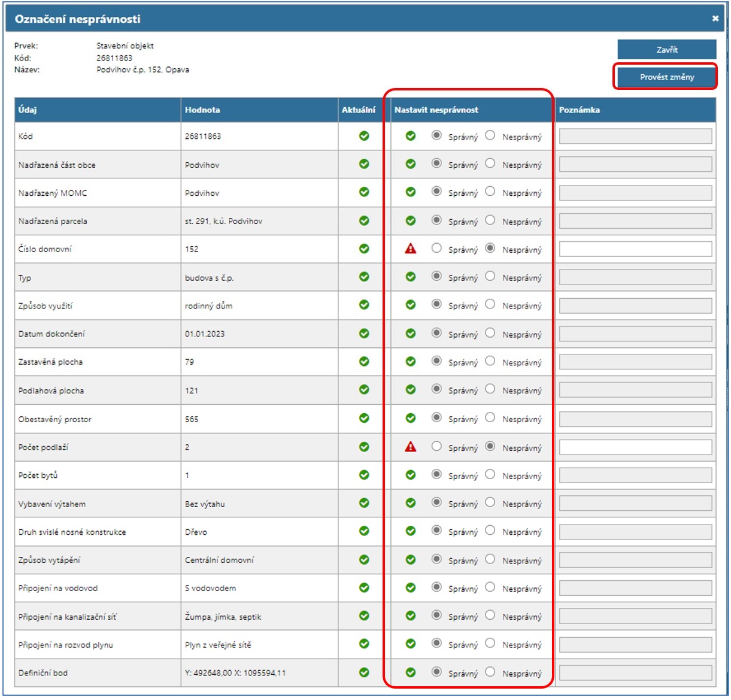Mark Připojení na vodovod as Nesprávný
The width and height of the screenshot is (731, 700).
490,587
